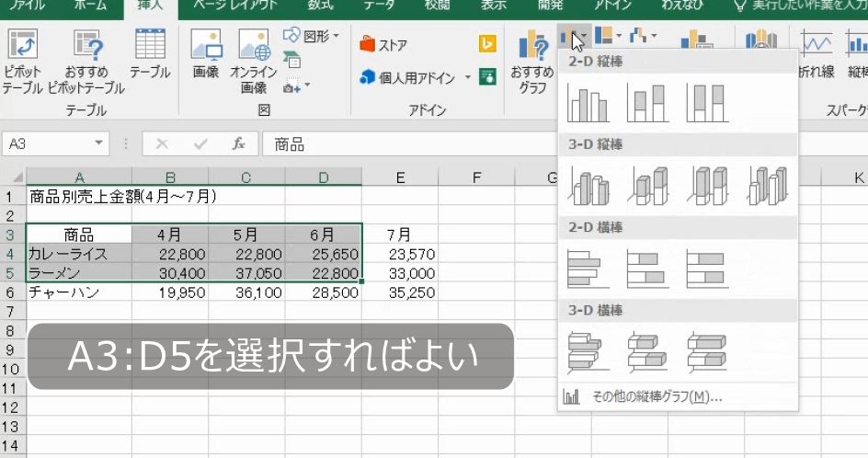This screenshot has width=868, height=458.
Task: Select column E header
Action: click(x=400, y=177)
